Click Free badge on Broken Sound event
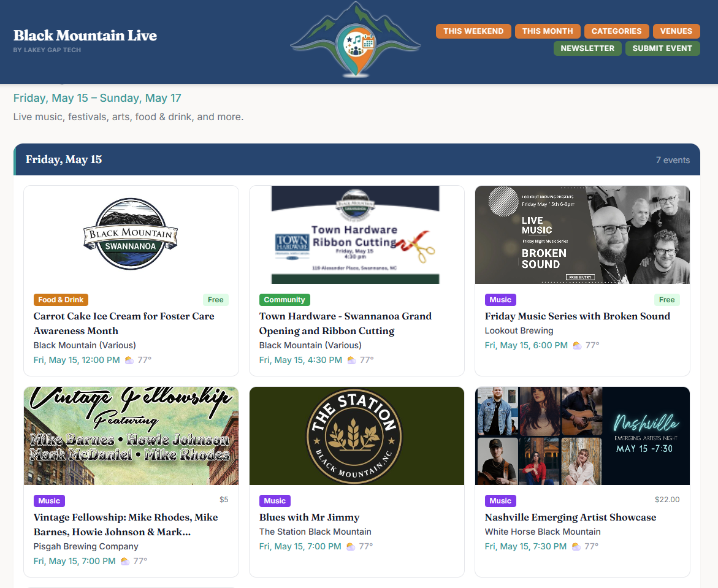The width and height of the screenshot is (718, 588). (666, 300)
